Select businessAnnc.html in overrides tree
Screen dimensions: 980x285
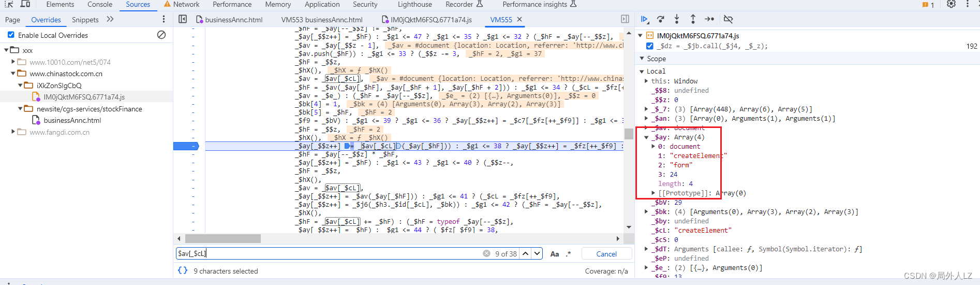72,120
